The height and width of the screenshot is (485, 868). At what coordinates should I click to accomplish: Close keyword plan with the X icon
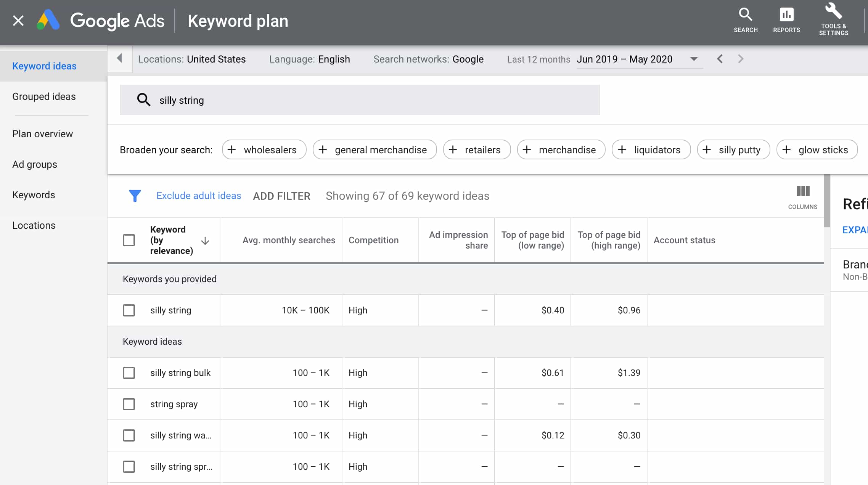18,21
